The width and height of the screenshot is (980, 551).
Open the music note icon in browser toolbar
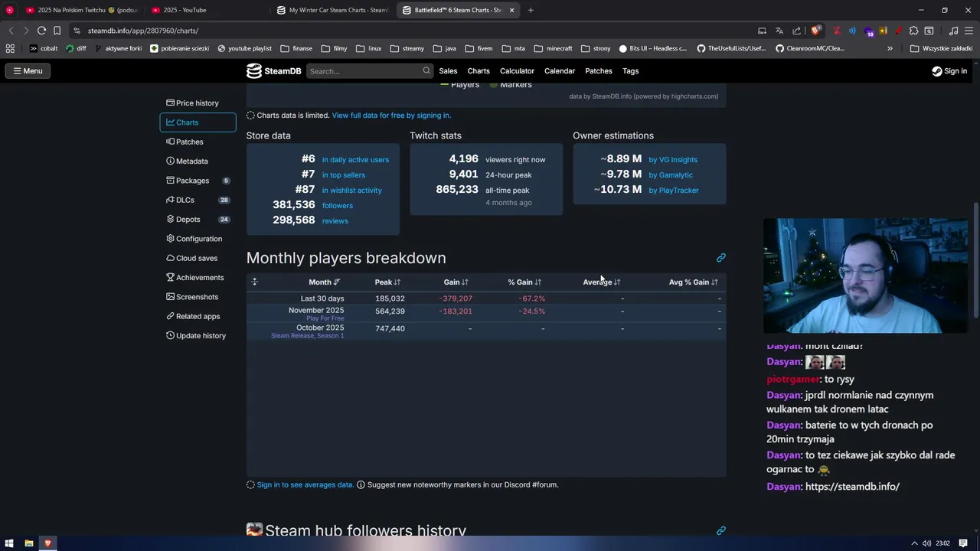pos(953,31)
